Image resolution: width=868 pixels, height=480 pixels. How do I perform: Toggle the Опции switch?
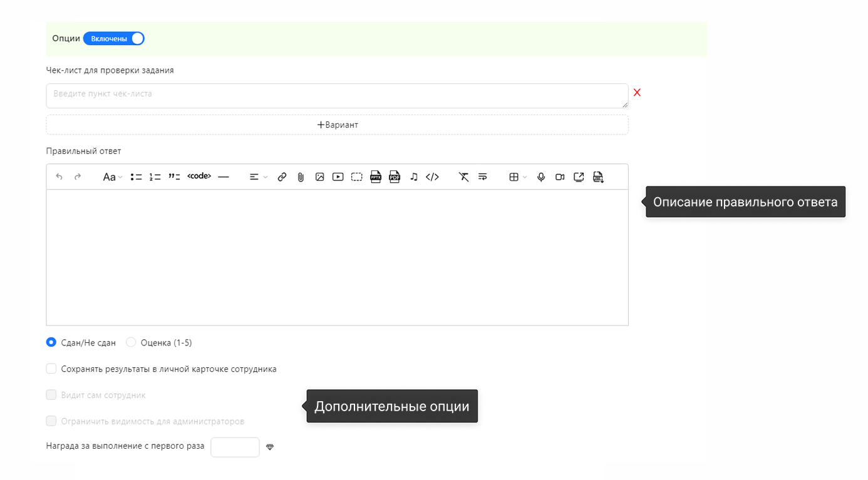(x=114, y=39)
